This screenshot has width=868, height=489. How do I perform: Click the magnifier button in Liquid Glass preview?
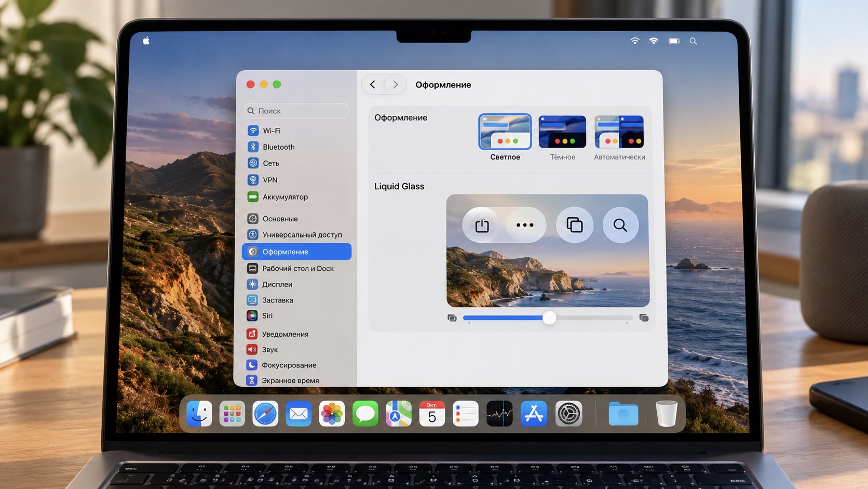620,225
